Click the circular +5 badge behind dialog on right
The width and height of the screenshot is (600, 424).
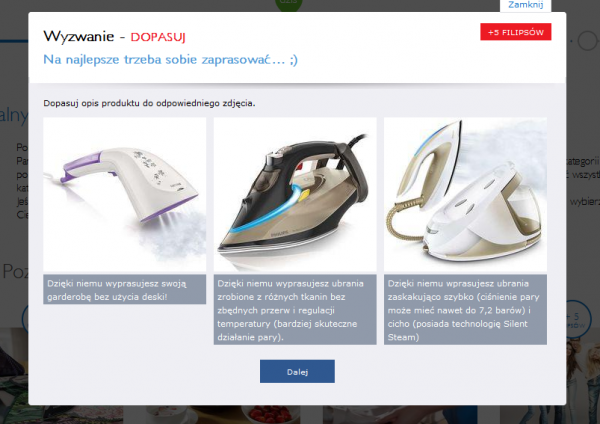pyautogui.click(x=579, y=320)
